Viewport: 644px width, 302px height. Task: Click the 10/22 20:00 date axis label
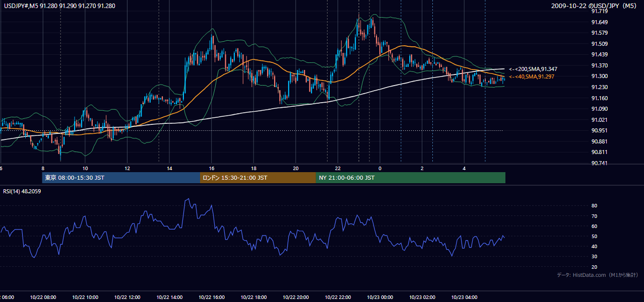[296, 297]
